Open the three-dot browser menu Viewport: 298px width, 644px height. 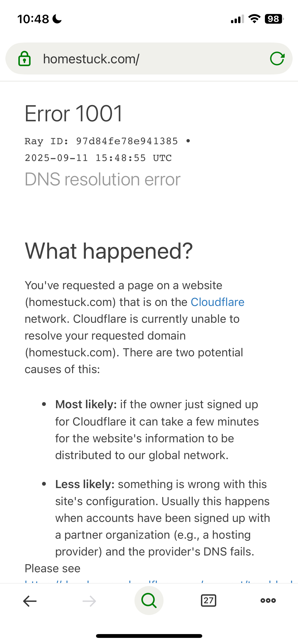coord(268,601)
